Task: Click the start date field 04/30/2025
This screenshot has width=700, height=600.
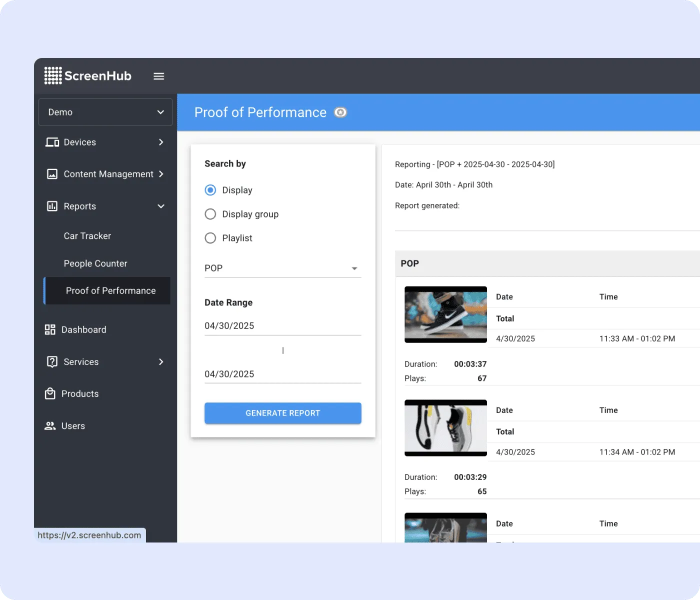Action: click(282, 326)
